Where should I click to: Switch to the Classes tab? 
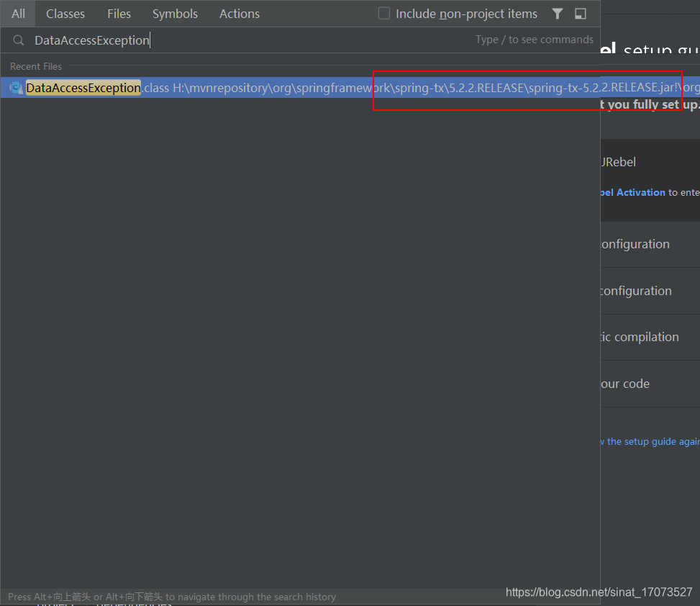65,13
